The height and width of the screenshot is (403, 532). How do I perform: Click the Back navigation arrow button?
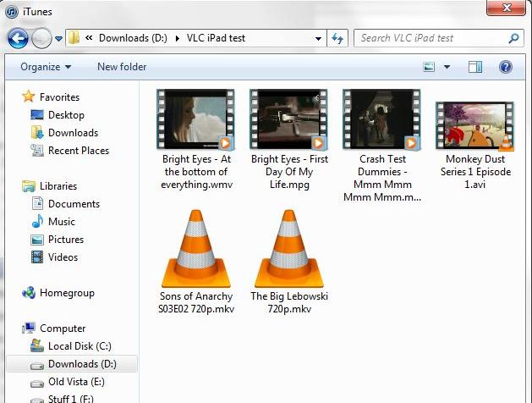click(x=18, y=38)
